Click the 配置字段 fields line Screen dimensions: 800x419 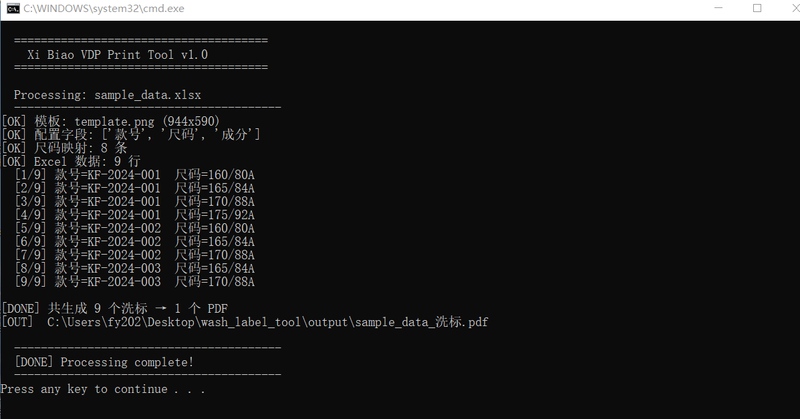pos(131,135)
